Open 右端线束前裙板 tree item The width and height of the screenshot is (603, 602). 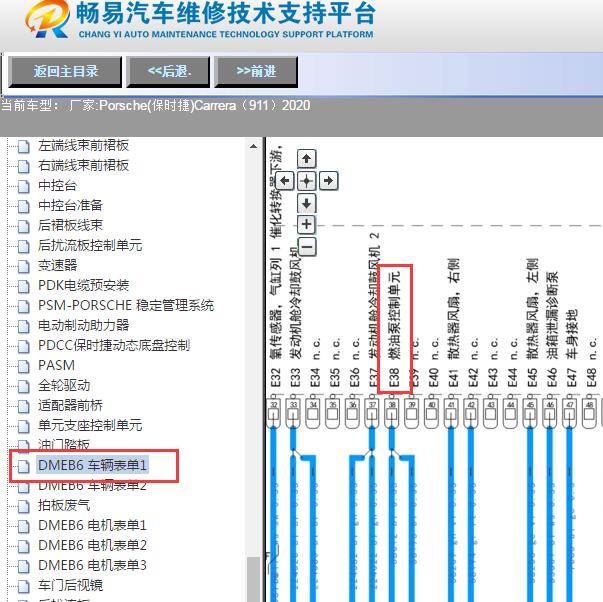coord(83,165)
